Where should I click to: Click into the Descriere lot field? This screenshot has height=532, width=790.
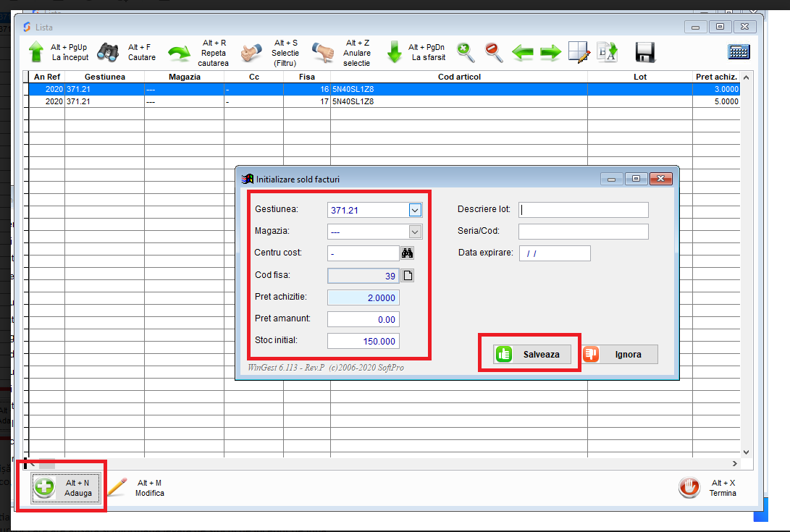(x=583, y=209)
